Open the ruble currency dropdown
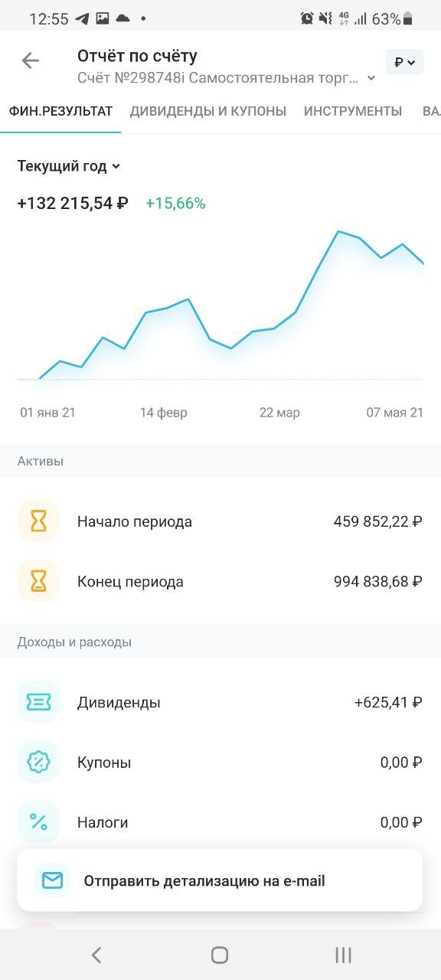441x980 pixels. click(404, 62)
